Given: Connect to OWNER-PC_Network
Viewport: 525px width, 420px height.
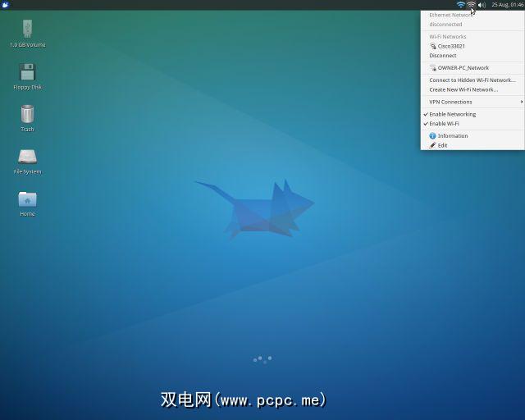Looking at the screenshot, I should [x=463, y=68].
